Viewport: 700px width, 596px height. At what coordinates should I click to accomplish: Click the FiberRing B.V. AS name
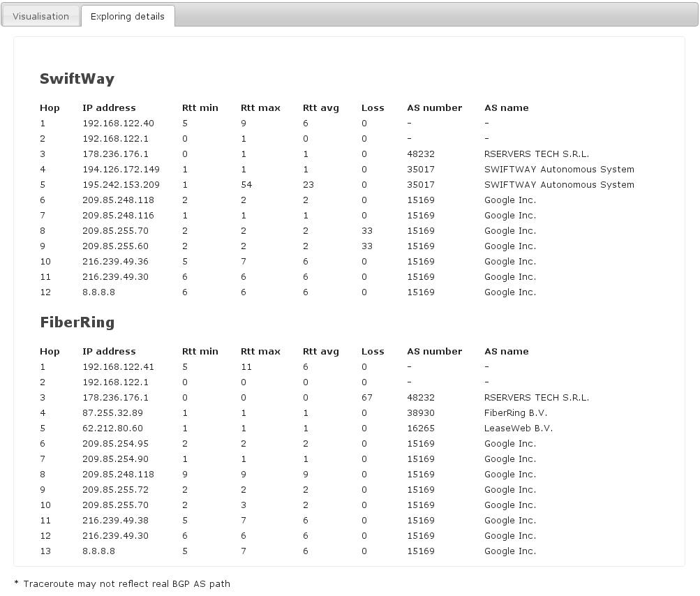pyautogui.click(x=516, y=413)
